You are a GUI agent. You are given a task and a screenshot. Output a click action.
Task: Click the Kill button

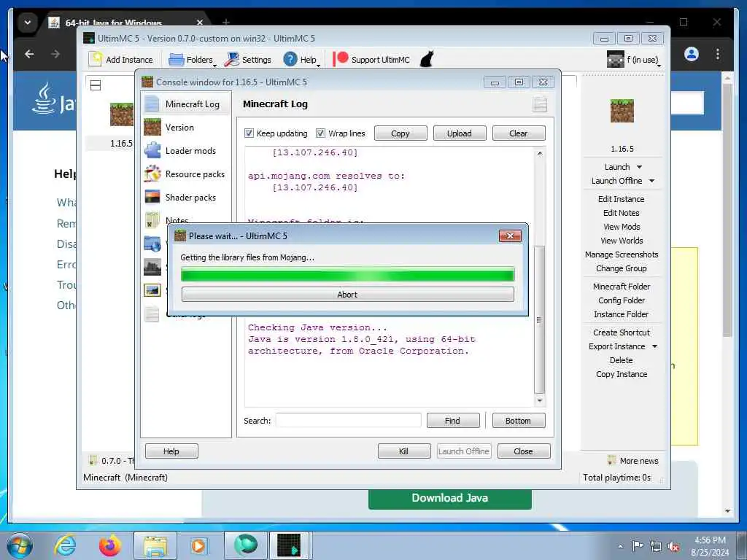point(404,451)
